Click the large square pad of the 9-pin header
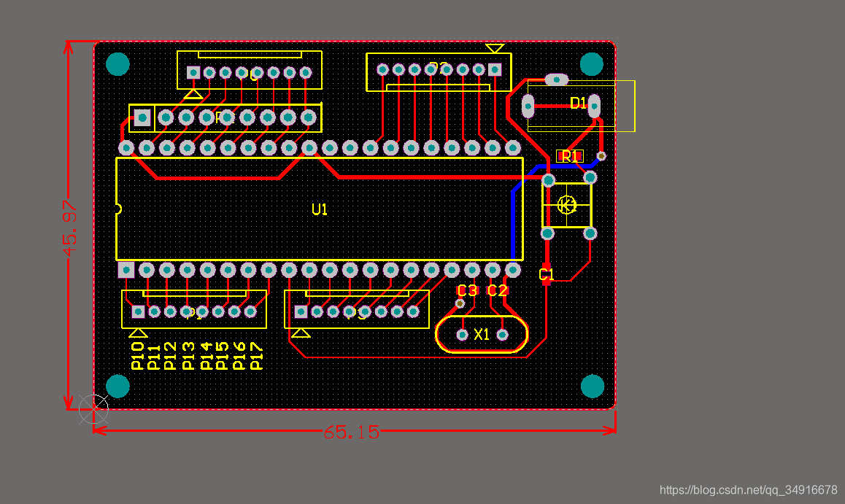The width and height of the screenshot is (845, 504). click(x=142, y=117)
